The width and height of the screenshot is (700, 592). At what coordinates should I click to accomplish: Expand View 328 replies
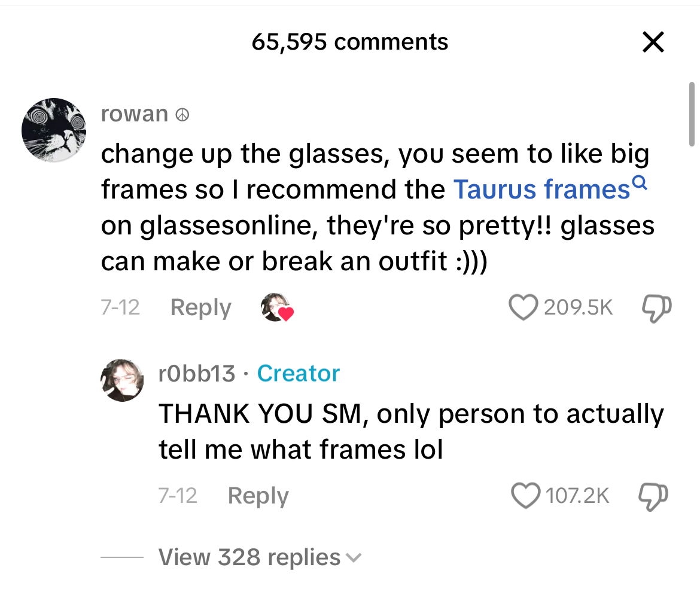[x=249, y=557]
